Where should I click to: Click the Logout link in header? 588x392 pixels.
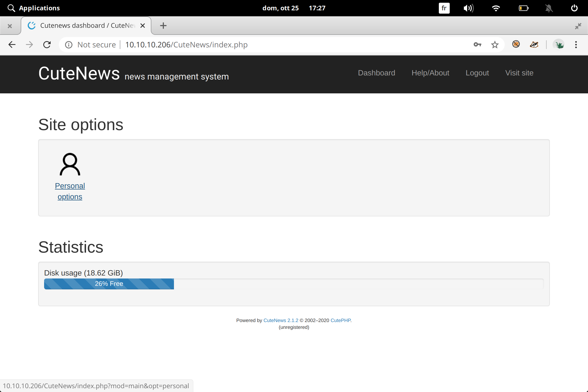coord(477,73)
